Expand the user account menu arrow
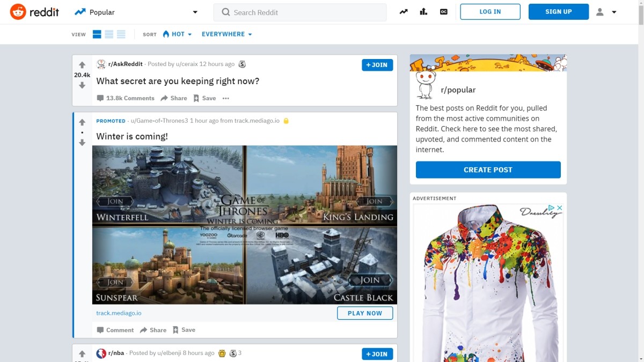 (x=614, y=11)
